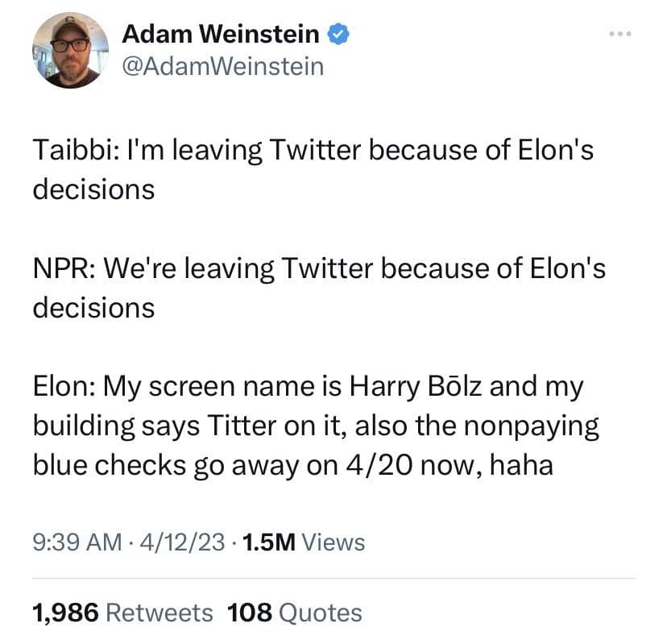Click the NPR line of the tweet

click(x=318, y=268)
